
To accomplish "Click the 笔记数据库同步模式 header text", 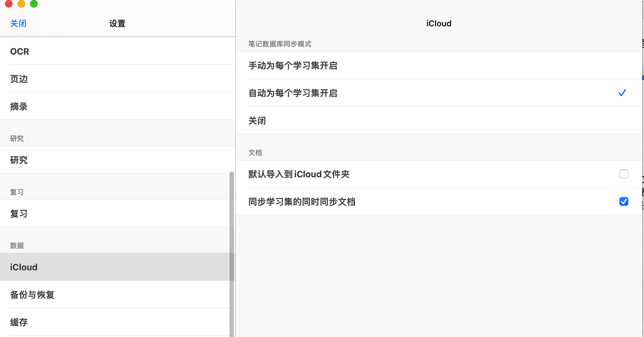I will point(280,44).
